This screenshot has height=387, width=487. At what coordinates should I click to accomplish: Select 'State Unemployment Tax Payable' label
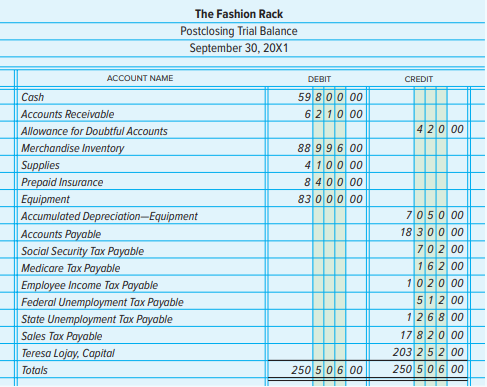coord(97,319)
